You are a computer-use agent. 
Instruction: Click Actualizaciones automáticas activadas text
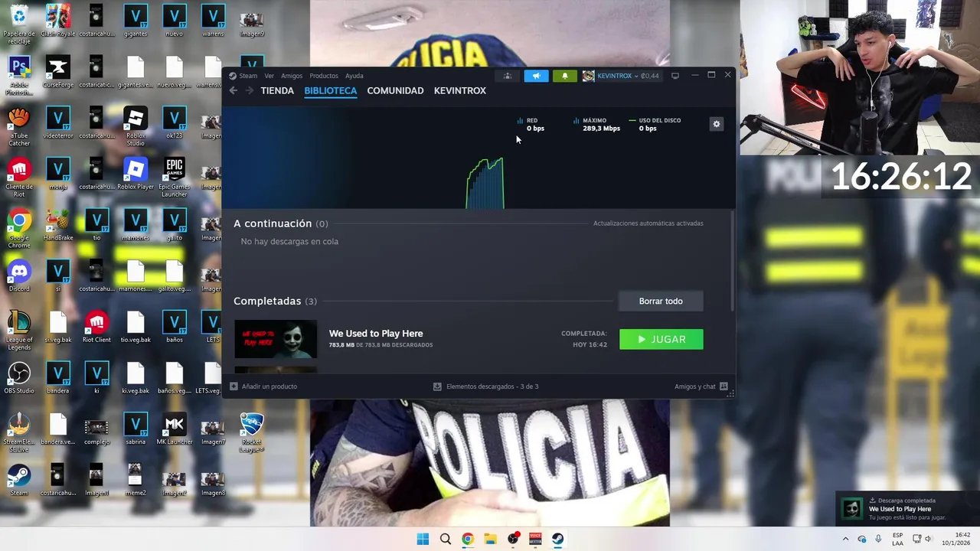648,223
